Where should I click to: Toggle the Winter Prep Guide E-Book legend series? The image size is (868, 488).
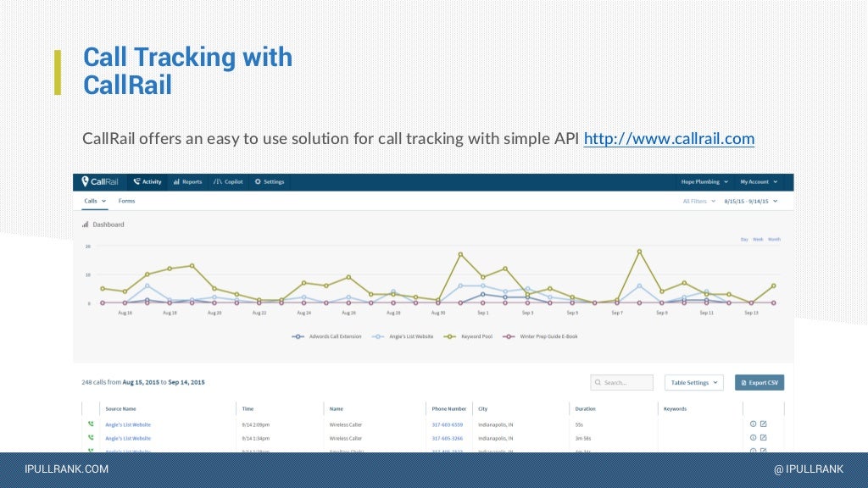[540, 336]
